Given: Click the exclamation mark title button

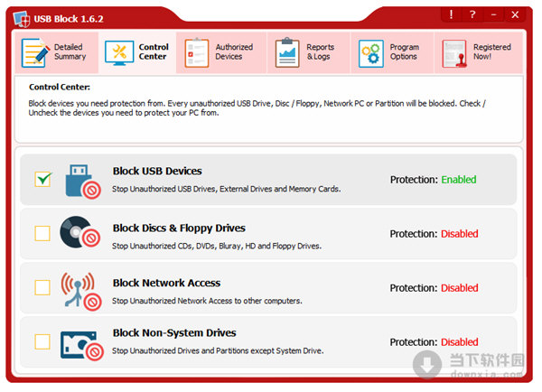Looking at the screenshot, I should click(451, 14).
